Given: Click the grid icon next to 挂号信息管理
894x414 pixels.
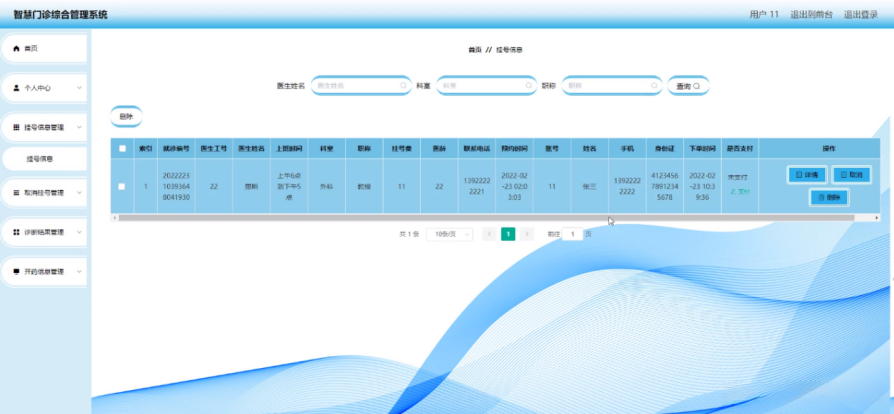Looking at the screenshot, I should coord(17,127).
